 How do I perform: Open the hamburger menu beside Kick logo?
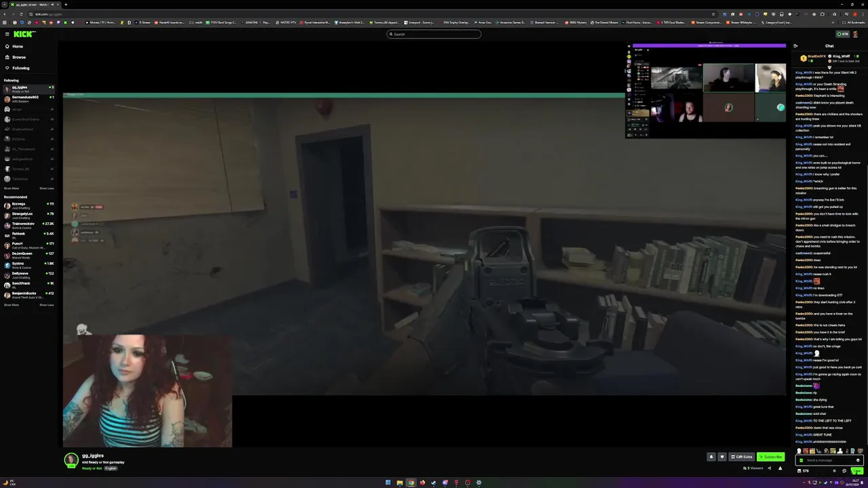point(7,34)
